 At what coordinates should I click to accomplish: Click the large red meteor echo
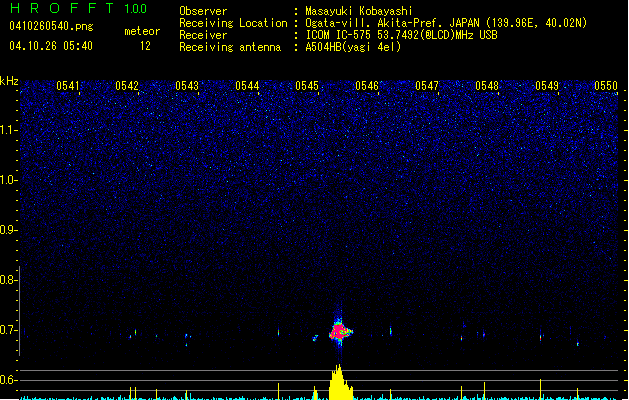341,331
